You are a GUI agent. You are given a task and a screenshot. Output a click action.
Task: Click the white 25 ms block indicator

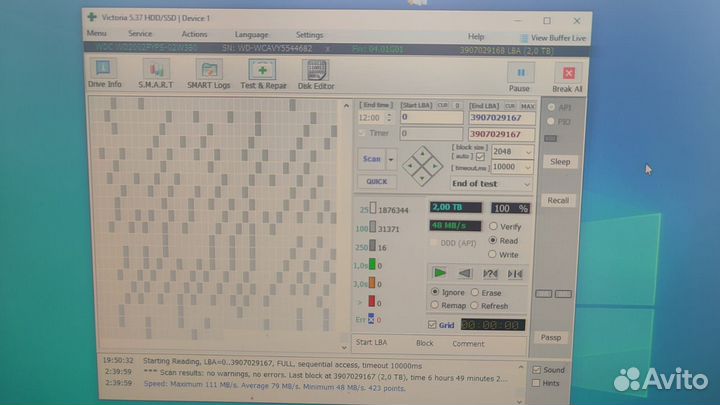(373, 208)
